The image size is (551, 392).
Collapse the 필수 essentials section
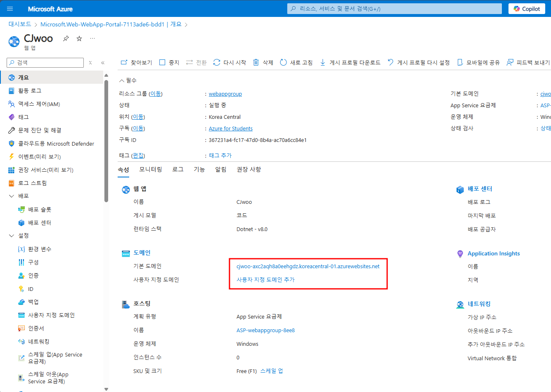click(128, 80)
